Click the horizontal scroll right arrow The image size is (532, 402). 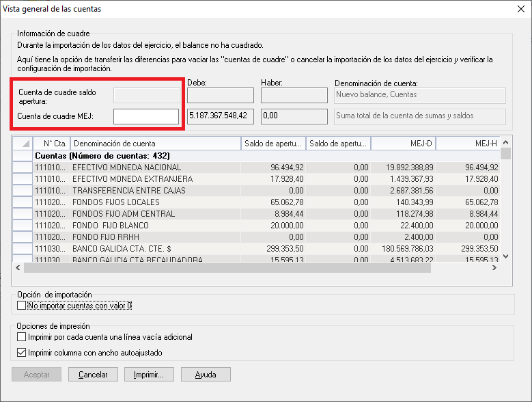(x=494, y=267)
